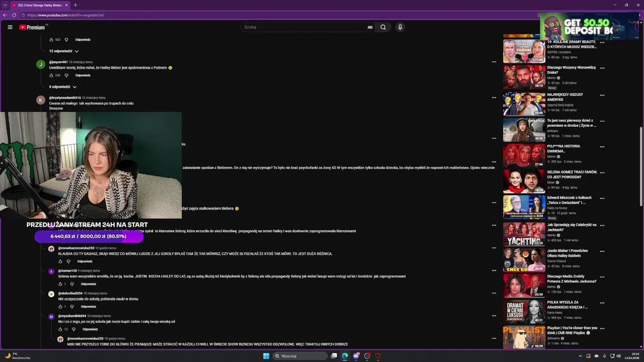Reply to @jasperr461 with the Odpowiedz button
This screenshot has width=644, height=362.
[83, 75]
